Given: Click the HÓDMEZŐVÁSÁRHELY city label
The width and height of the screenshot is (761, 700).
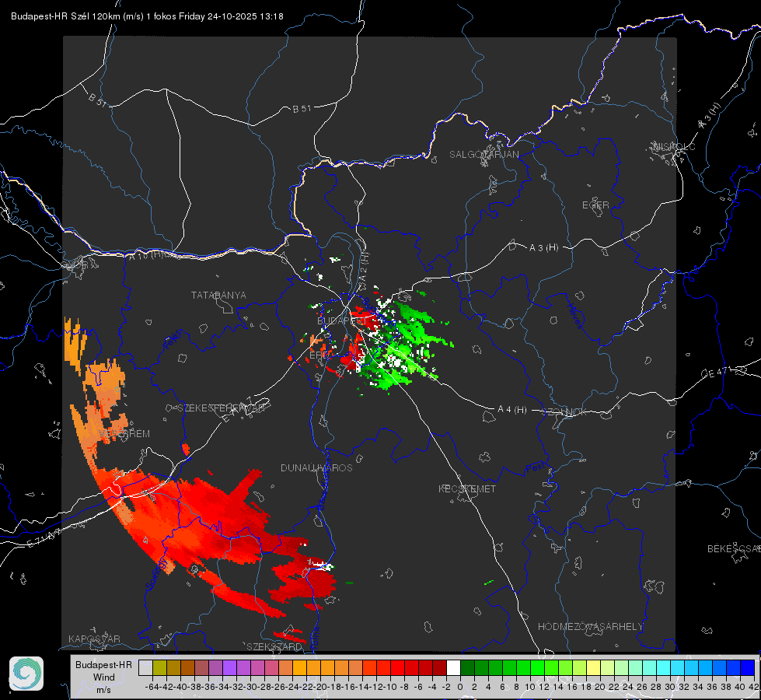Looking at the screenshot, I should [x=590, y=627].
